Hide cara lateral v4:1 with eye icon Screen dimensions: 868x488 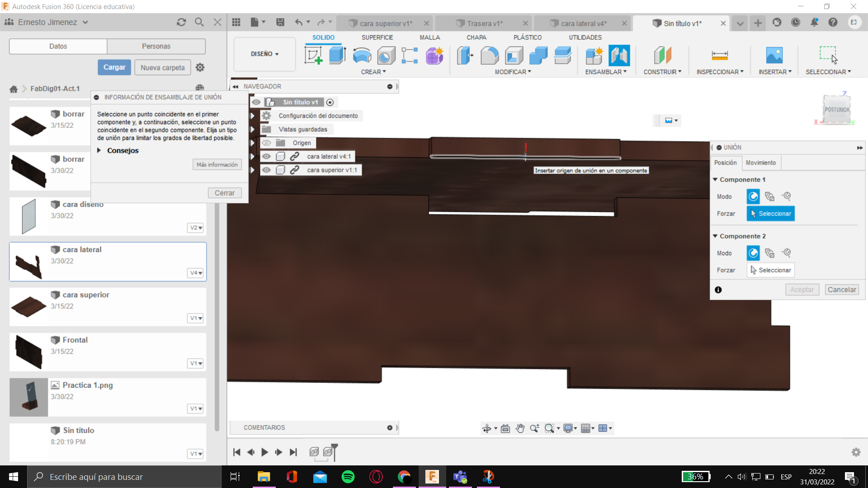pos(267,156)
